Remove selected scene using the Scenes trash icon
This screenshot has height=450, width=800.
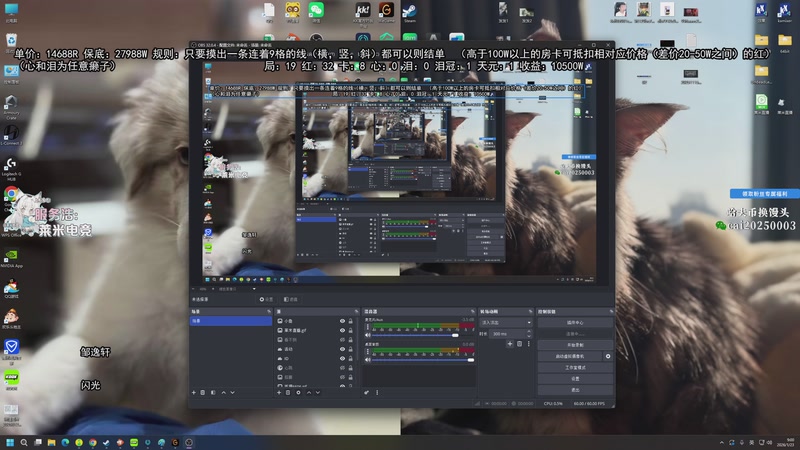(x=203, y=392)
